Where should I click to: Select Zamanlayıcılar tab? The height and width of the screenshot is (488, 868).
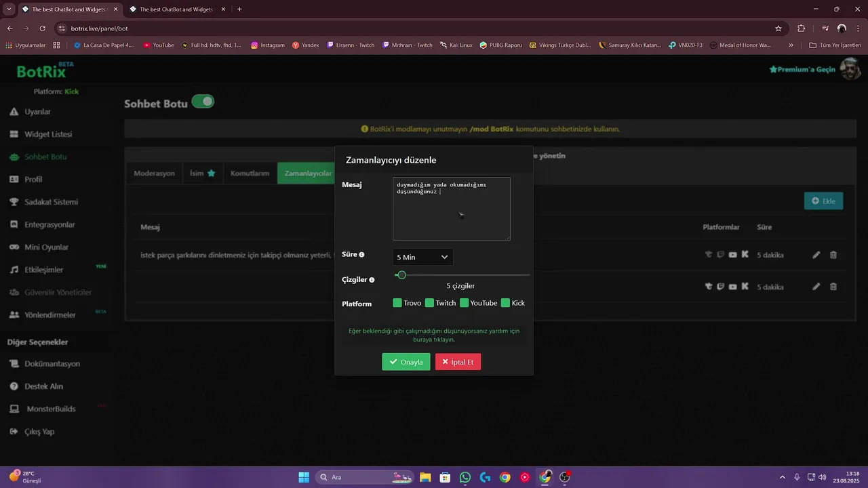[x=308, y=173]
